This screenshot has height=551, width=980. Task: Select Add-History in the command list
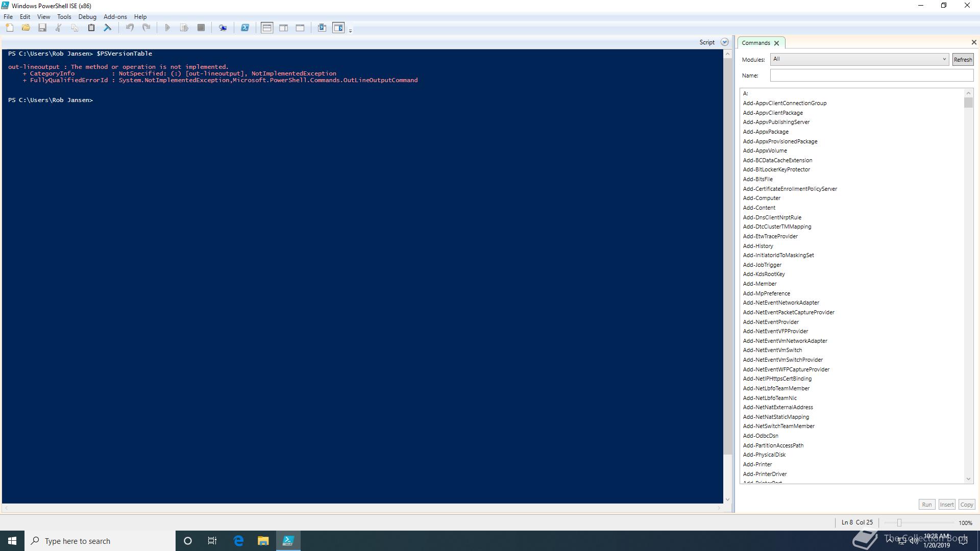(x=757, y=246)
